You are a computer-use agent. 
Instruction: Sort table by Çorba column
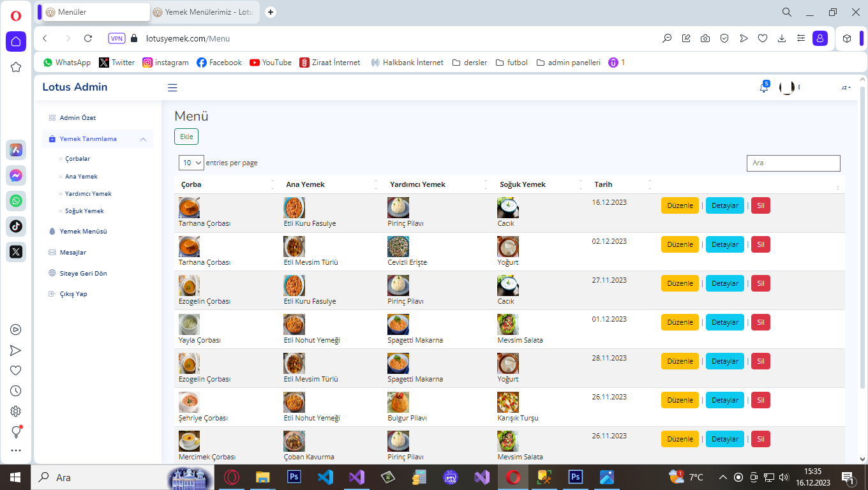[x=223, y=184]
